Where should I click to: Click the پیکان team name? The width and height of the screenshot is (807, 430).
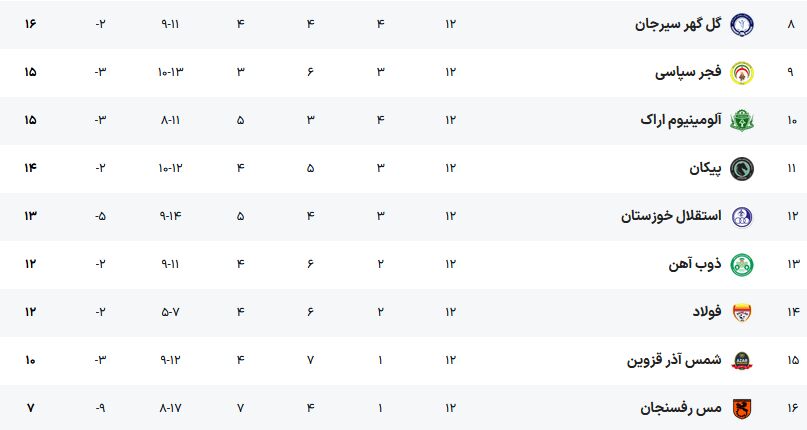pyautogui.click(x=705, y=168)
